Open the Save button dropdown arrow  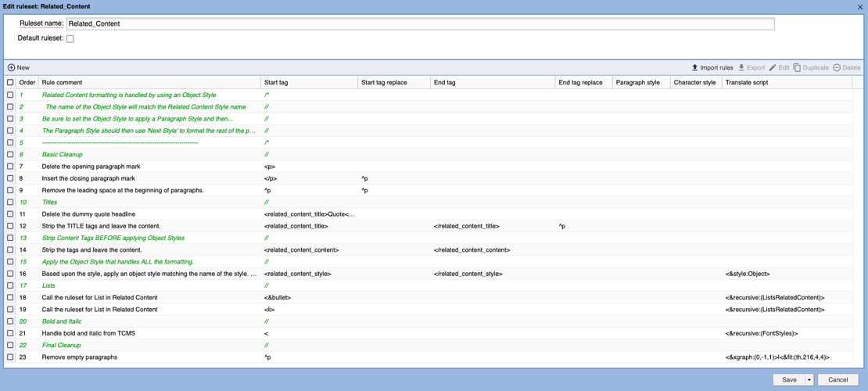[x=809, y=380]
